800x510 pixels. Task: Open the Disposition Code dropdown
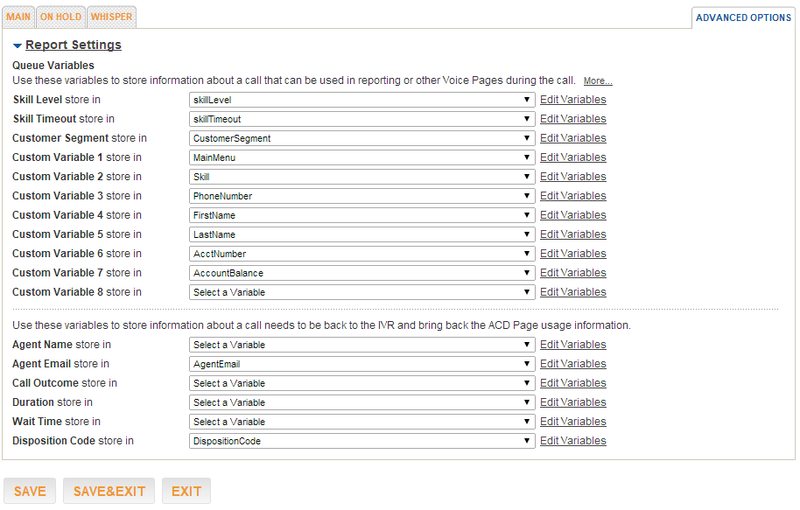(x=362, y=441)
